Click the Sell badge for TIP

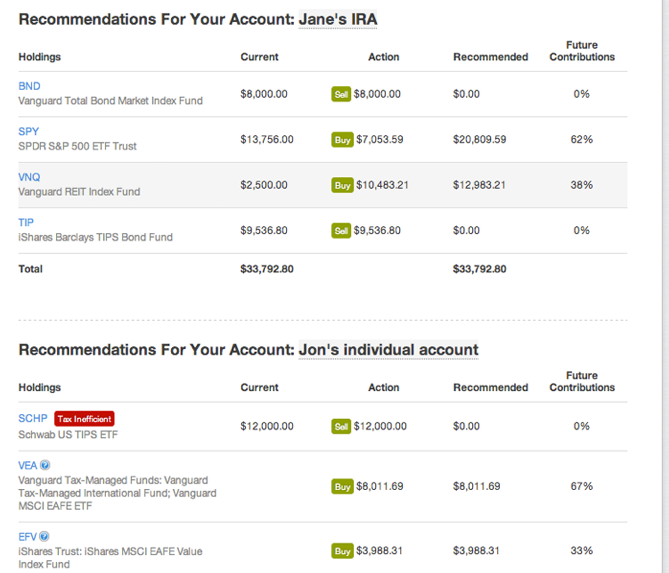click(x=341, y=230)
